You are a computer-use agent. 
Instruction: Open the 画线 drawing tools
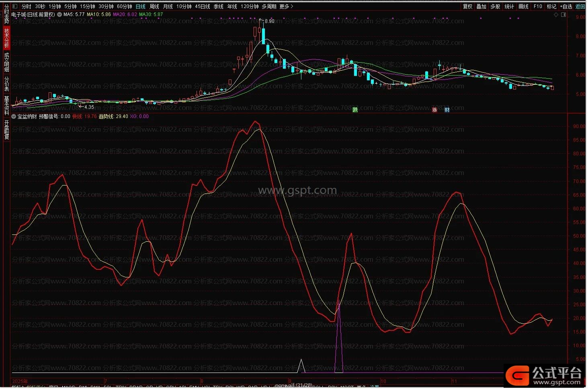tap(523, 6)
